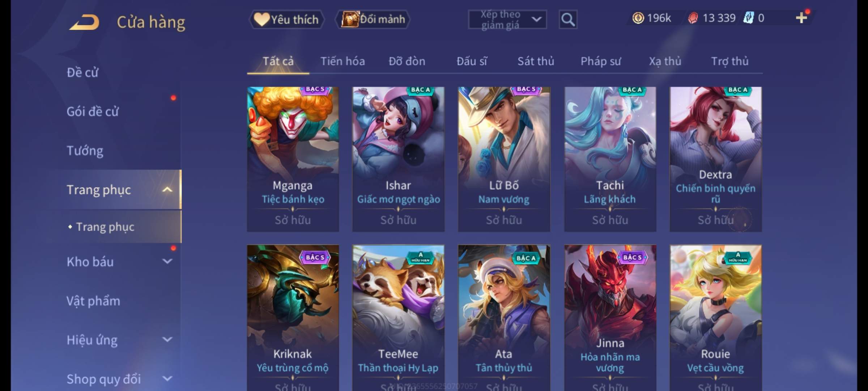Expand the Kho báu sidebar section
Screen dimensions: 868x391
point(167,261)
